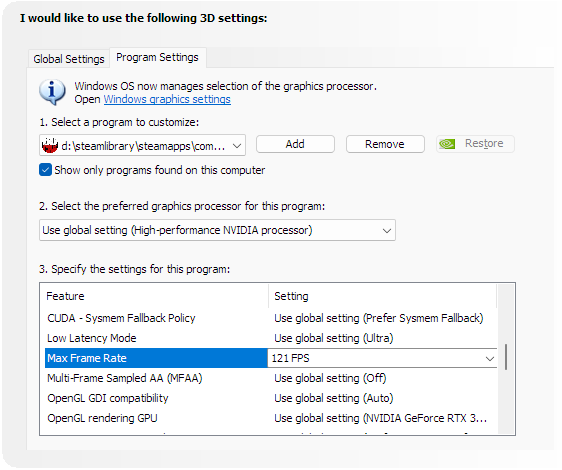The height and width of the screenshot is (470, 562).
Task: Open the Windows graphics settings link
Action: pos(167,99)
